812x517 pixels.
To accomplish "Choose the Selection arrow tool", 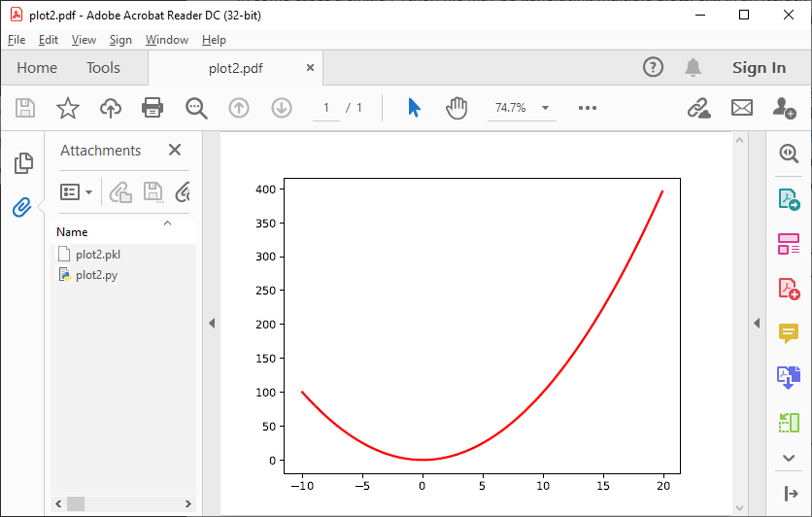I will click(x=415, y=108).
